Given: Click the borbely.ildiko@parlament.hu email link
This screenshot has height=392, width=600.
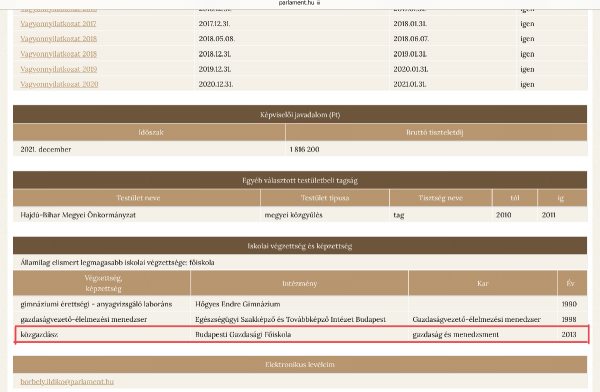Looking at the screenshot, I should pyautogui.click(x=67, y=382).
